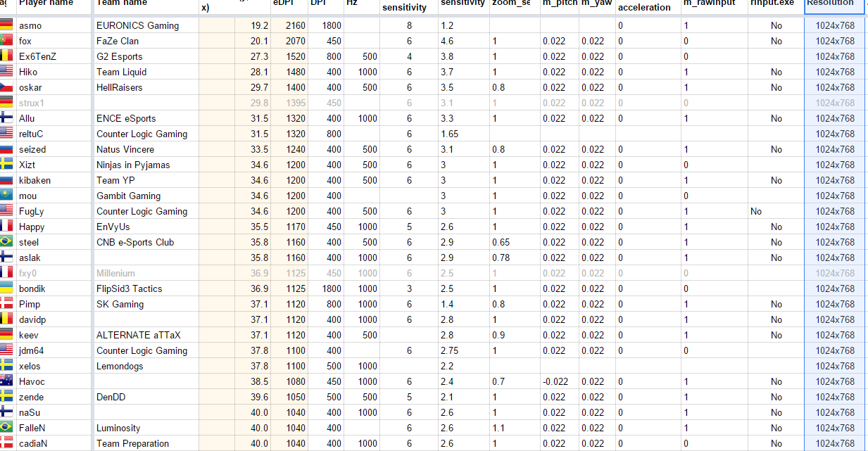Screen dimensions: 868x451
Task: Click the Russian flag next to seized
Action: click(x=6, y=149)
